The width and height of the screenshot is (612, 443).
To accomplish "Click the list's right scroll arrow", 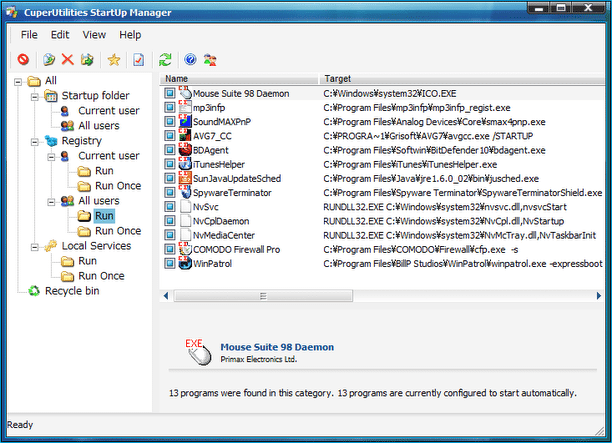I will pyautogui.click(x=599, y=296).
